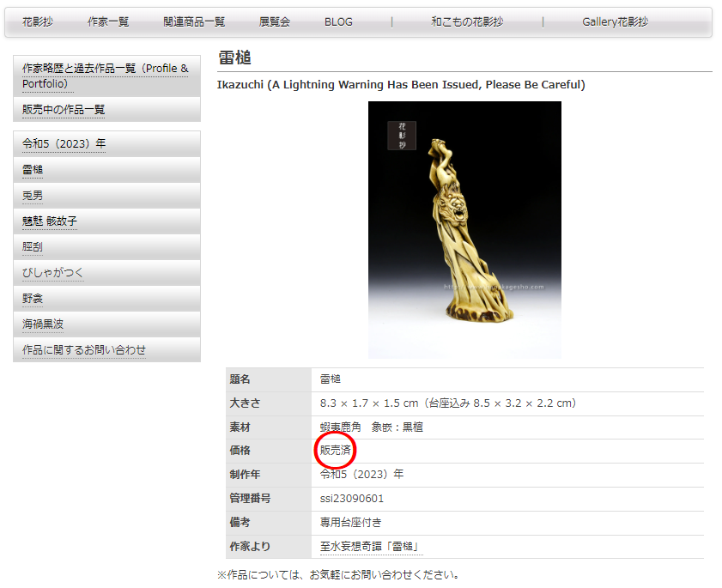Open the びしゃがつく sidebar entry

pyautogui.click(x=53, y=273)
